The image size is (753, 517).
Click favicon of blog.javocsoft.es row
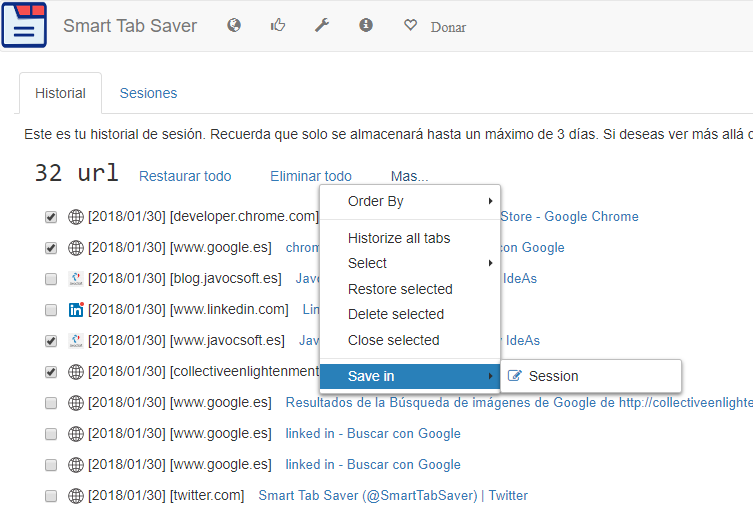[76, 279]
